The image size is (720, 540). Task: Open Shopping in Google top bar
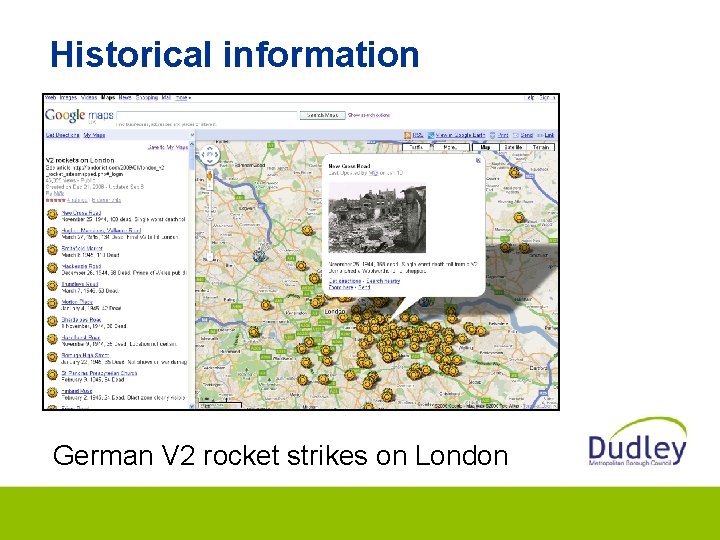click(x=146, y=97)
